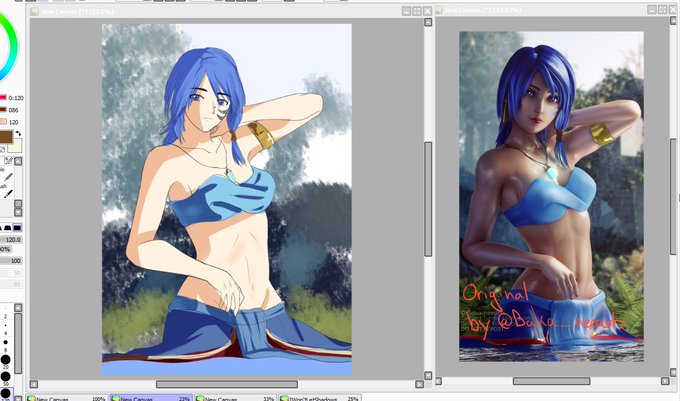Select the brown foreground color swatch
The height and width of the screenshot is (401, 680).
6,137
